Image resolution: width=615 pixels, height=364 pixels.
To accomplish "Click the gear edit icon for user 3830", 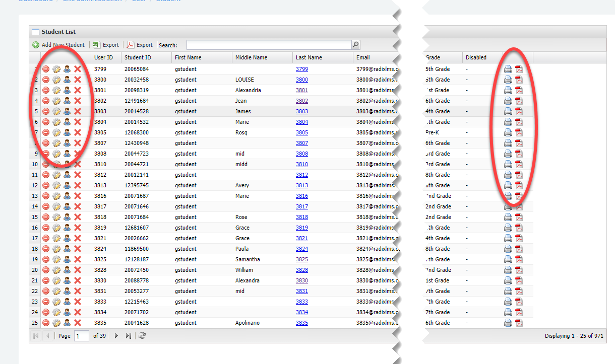I will click(56, 280).
